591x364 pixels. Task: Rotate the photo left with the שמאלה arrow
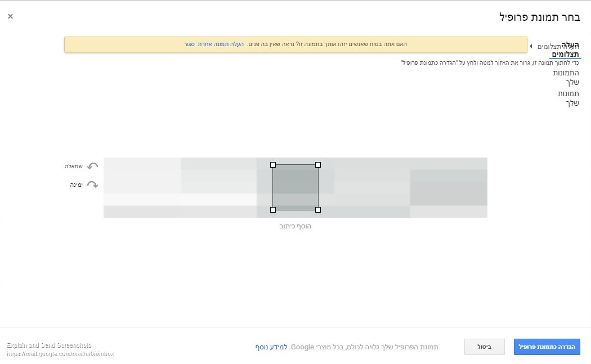[x=92, y=166]
